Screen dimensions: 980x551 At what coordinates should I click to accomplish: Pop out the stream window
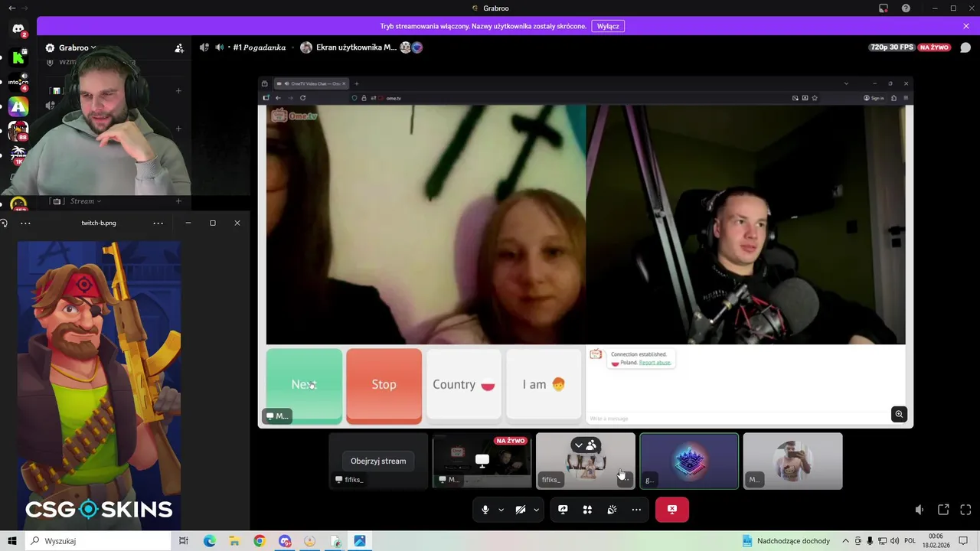[943, 510]
